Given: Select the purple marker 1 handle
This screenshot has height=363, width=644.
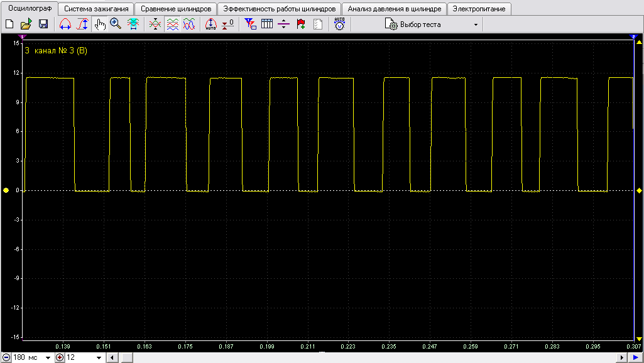Looking at the screenshot, I should [x=23, y=37].
